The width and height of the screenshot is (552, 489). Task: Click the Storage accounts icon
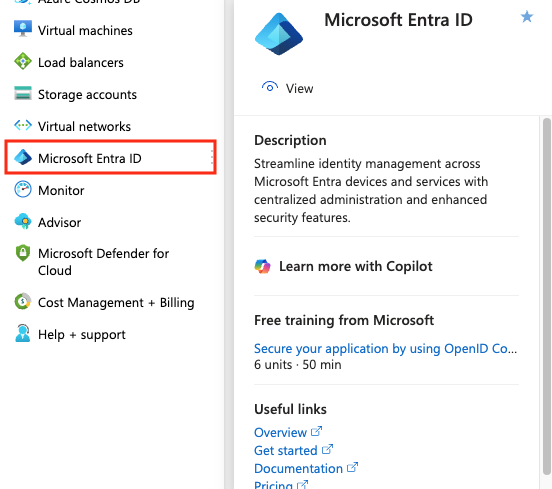[x=23, y=93]
